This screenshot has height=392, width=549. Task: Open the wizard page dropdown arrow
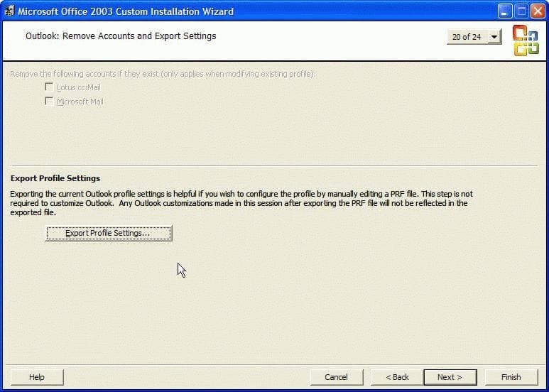[494, 37]
